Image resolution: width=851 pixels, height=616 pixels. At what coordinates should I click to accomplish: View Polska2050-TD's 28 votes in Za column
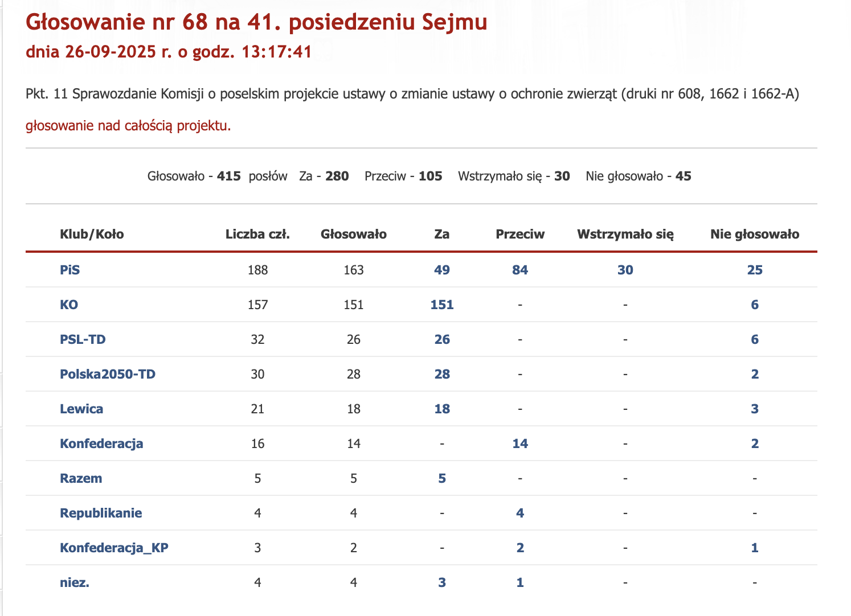click(x=442, y=374)
